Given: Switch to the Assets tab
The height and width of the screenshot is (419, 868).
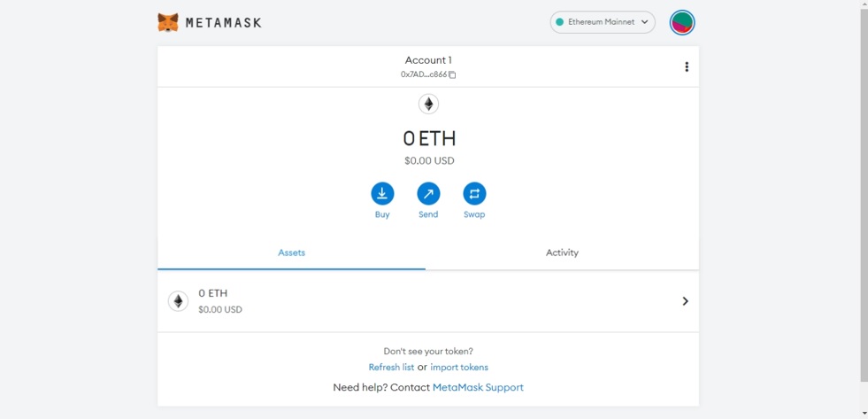Looking at the screenshot, I should click(292, 252).
